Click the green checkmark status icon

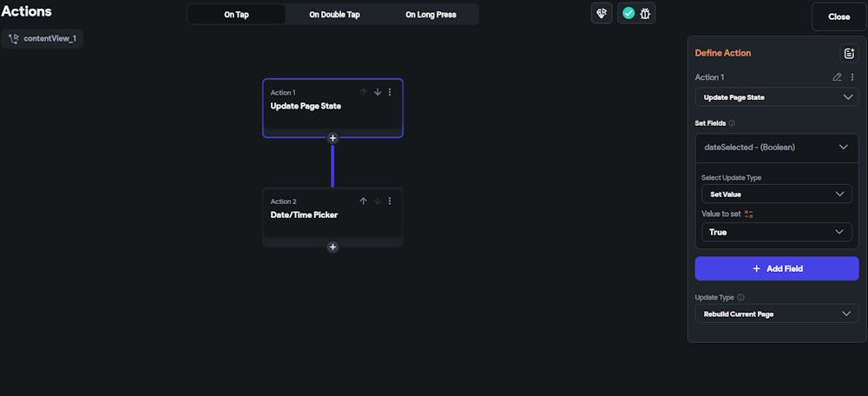628,14
